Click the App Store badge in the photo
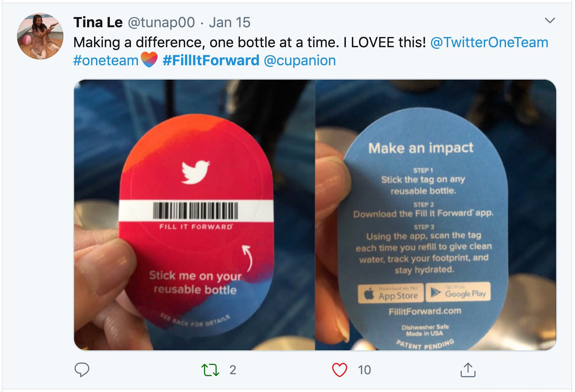This screenshot has height=392, width=575. coord(391,294)
